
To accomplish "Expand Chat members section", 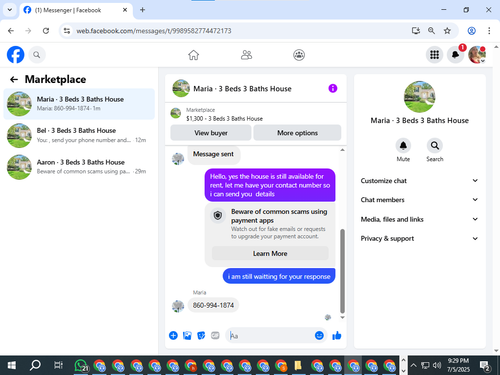I will (x=419, y=200).
